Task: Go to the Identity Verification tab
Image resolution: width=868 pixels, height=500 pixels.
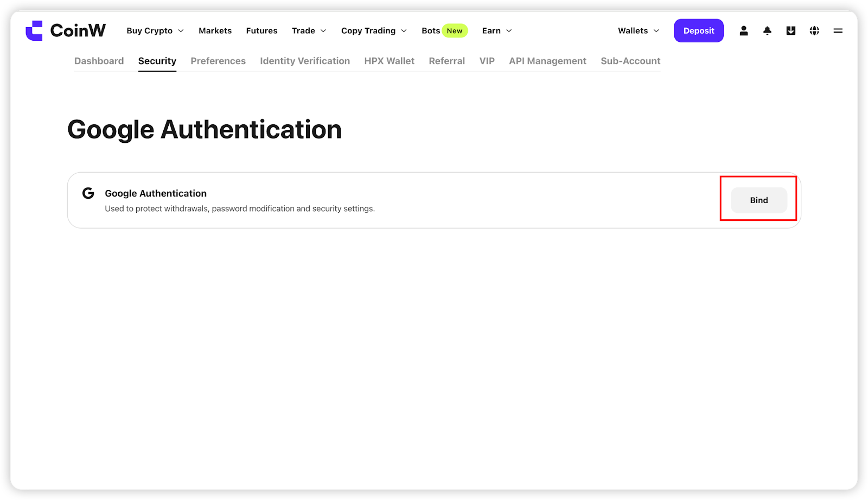Action: pyautogui.click(x=305, y=61)
